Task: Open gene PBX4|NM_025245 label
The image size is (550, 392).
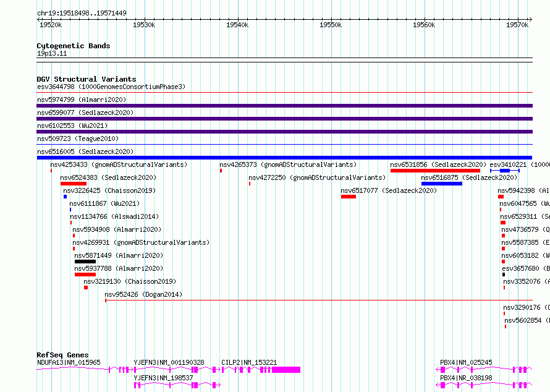Action: [x=466, y=362]
